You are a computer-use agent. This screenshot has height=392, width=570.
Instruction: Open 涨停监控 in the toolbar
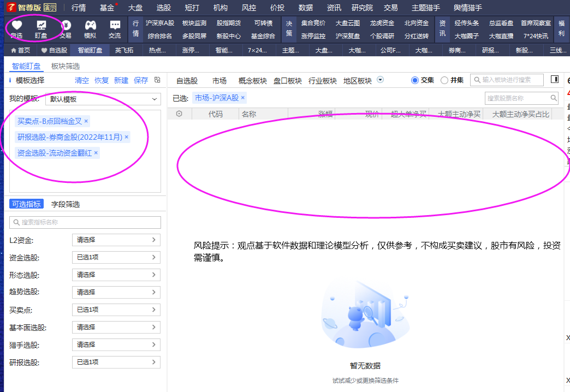click(x=313, y=36)
